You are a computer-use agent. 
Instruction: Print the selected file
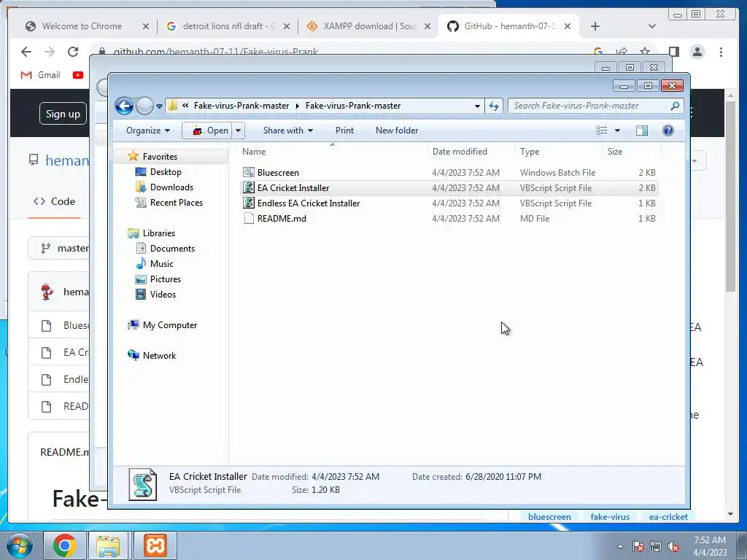[344, 131]
